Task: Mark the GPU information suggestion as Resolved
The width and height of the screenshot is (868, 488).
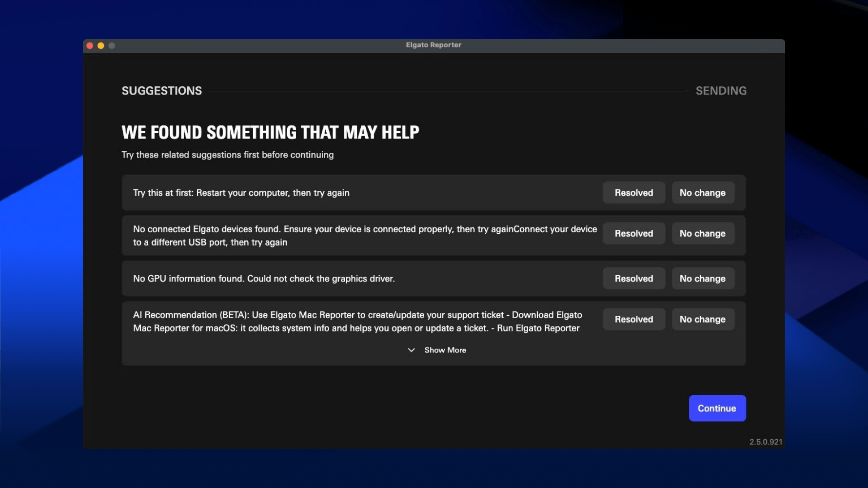Action: 633,279
